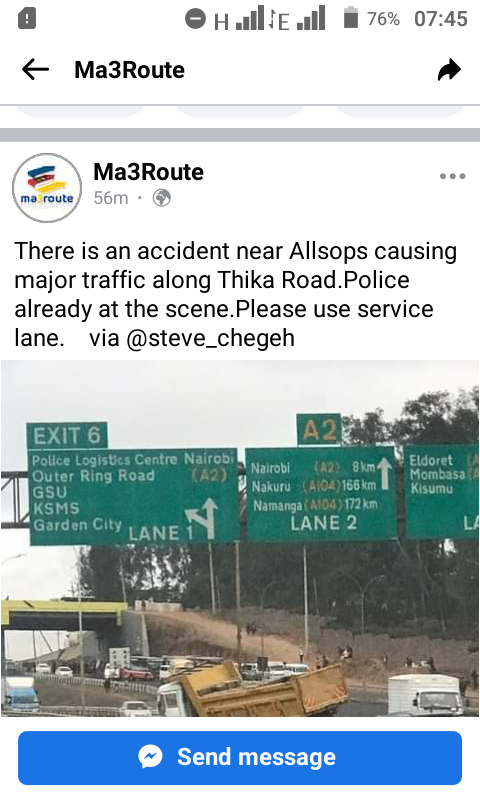Screen dimensions: 480x800
Task: Open the post's three-dot options menu
Action: coord(452,176)
